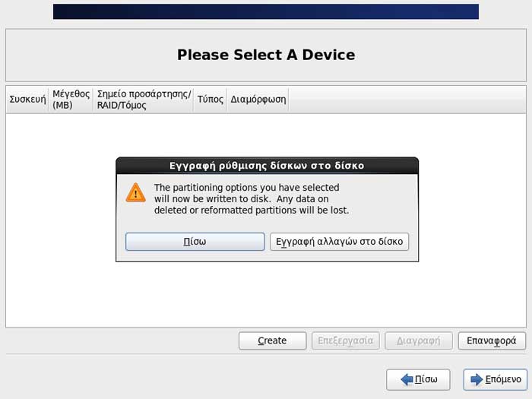Click the blank header strip after Διαμόρφωση

407,100
